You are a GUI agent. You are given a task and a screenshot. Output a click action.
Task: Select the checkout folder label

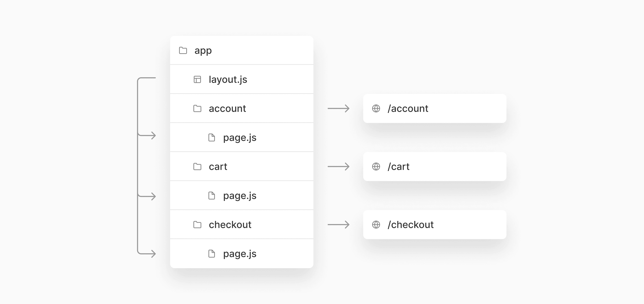(230, 225)
